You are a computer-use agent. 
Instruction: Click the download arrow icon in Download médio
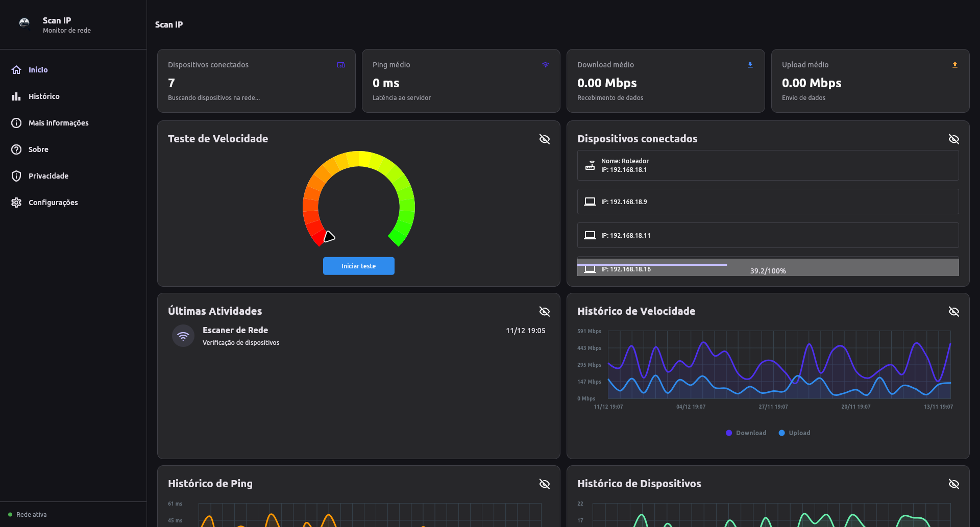(x=750, y=65)
